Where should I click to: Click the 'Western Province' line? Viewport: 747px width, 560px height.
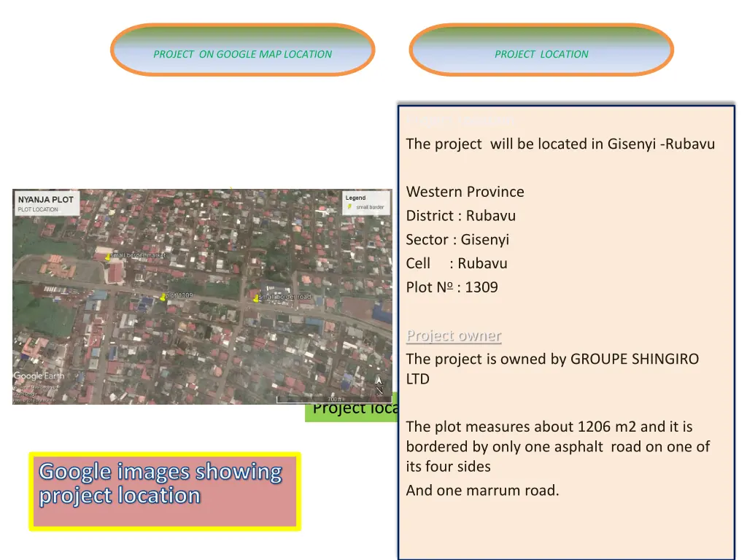[465, 192]
